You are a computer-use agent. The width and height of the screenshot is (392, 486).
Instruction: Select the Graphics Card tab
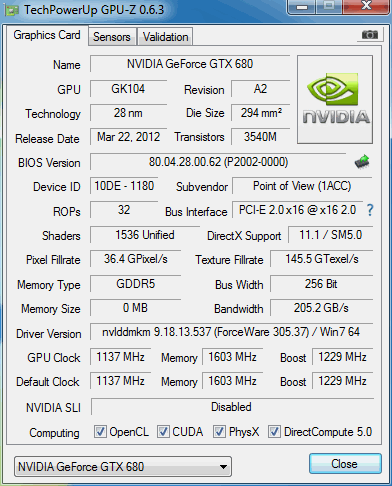[x=47, y=35]
